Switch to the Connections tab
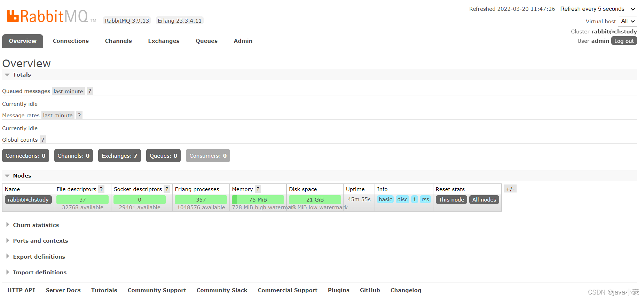The height and width of the screenshot is (299, 644). pyautogui.click(x=71, y=41)
